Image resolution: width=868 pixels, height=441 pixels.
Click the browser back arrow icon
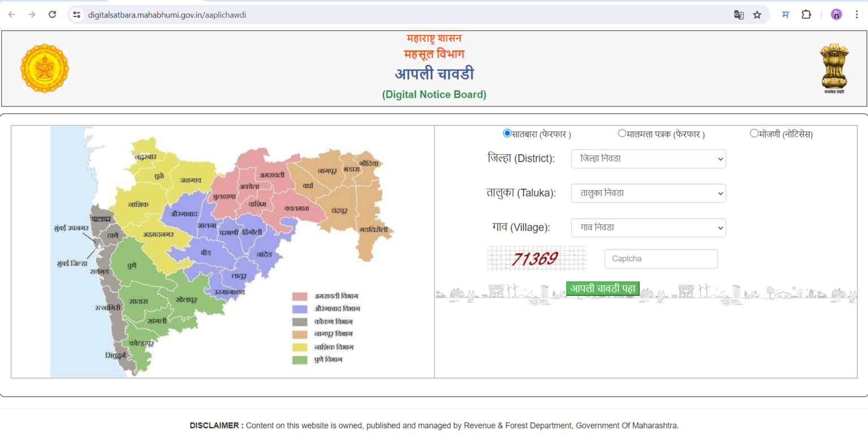tap(11, 15)
